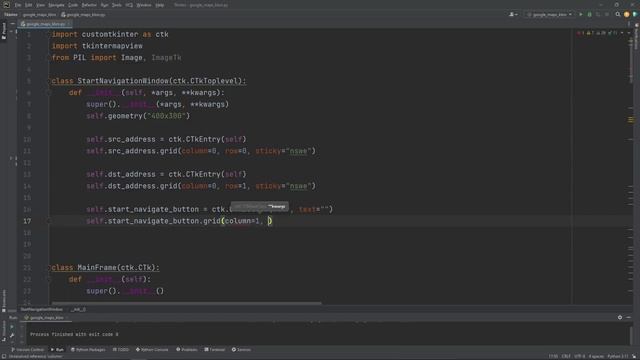The height and width of the screenshot is (360, 640).
Task: Click line number 17 in the gutter
Action: click(27, 221)
